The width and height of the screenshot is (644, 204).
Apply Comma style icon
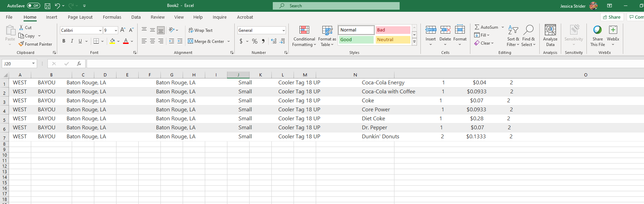pos(263,41)
